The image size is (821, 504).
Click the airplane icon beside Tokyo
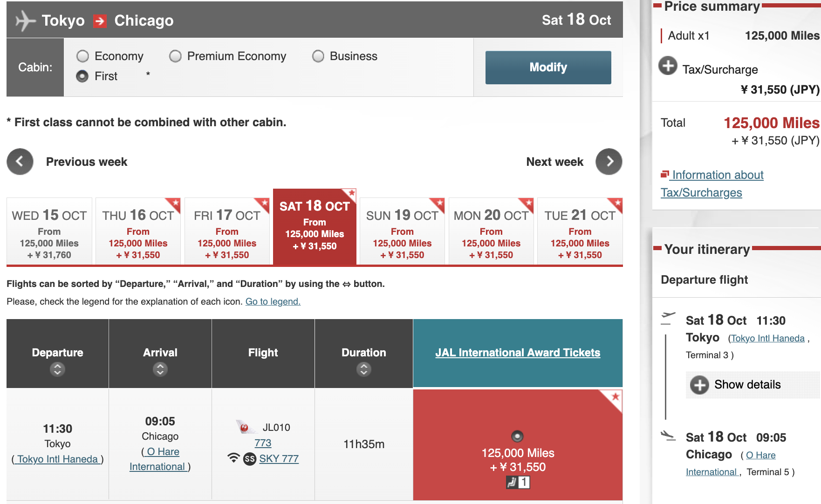(25, 20)
